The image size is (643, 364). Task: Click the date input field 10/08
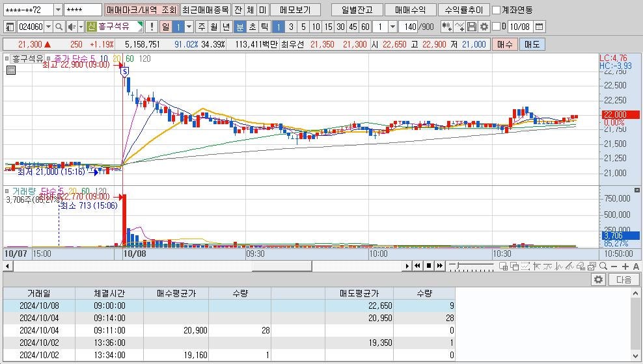(x=521, y=27)
